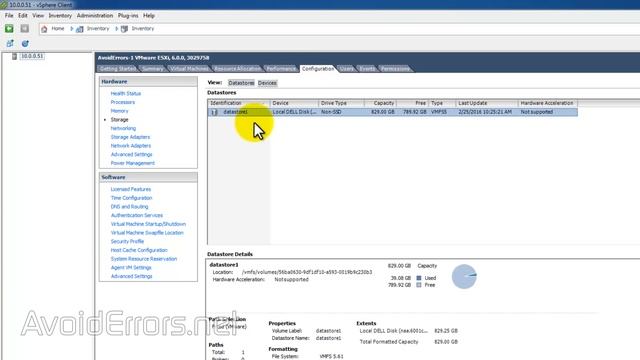The image size is (640, 360).
Task: Open the Help menu
Action: point(149,16)
